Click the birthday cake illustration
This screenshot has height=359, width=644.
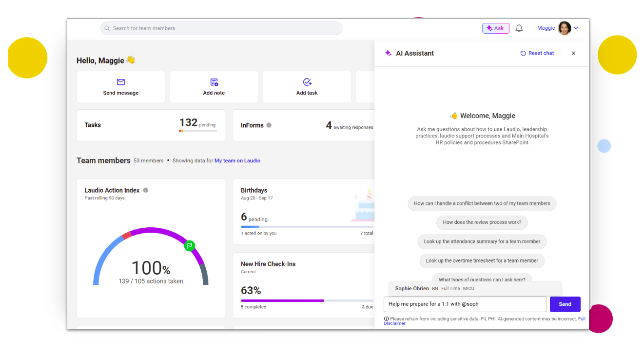(x=363, y=205)
